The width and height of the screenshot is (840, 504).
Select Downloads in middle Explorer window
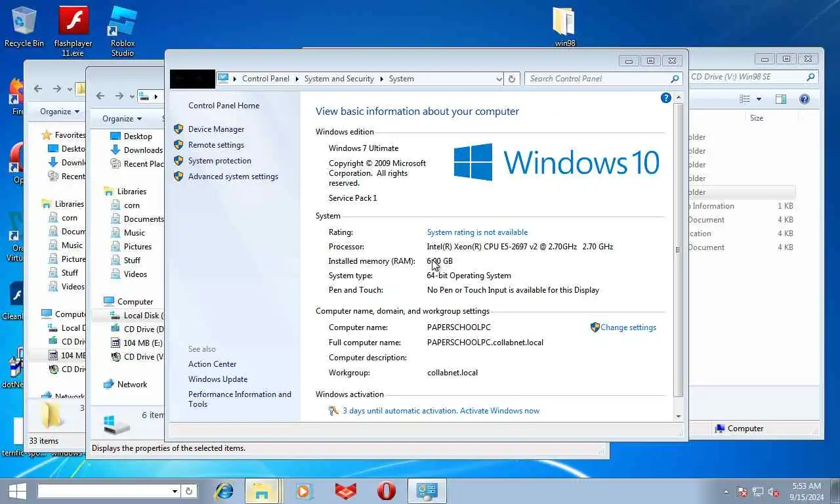(x=136, y=150)
